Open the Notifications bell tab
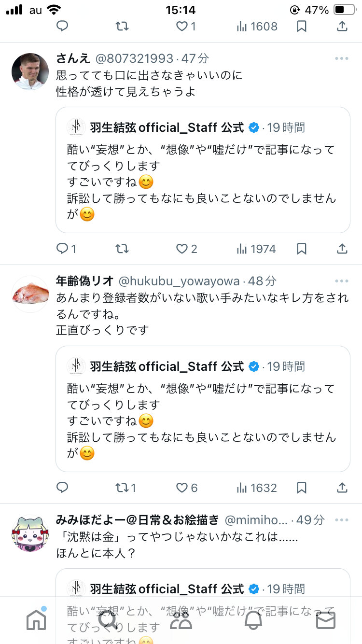 [x=253, y=620]
